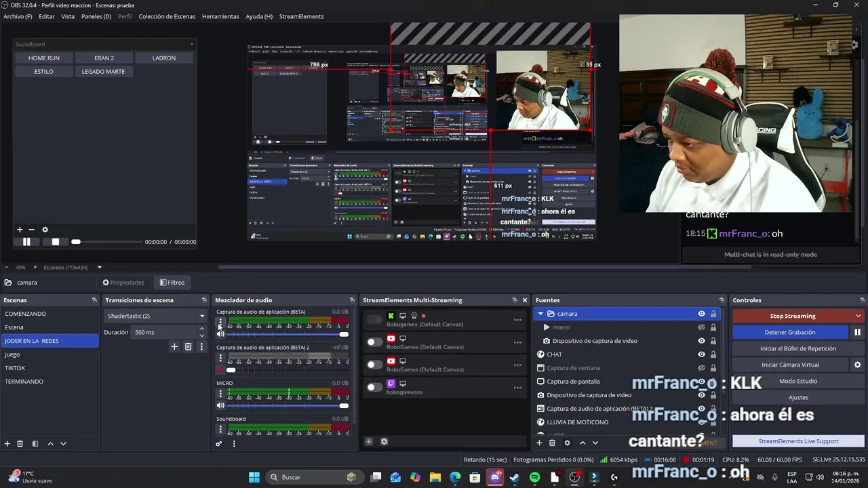Enable first YouTube BoboGames output toggle
This screenshot has width=868, height=488.
point(374,342)
